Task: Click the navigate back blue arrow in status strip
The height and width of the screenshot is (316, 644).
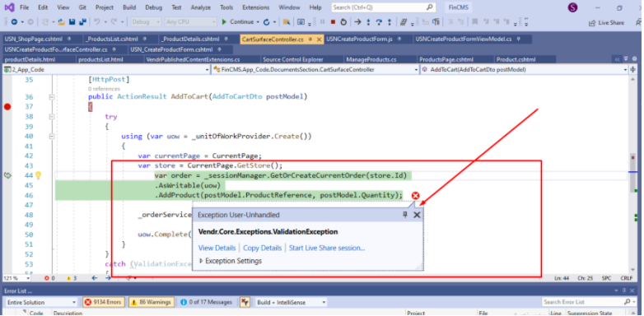Action: (x=95, y=278)
